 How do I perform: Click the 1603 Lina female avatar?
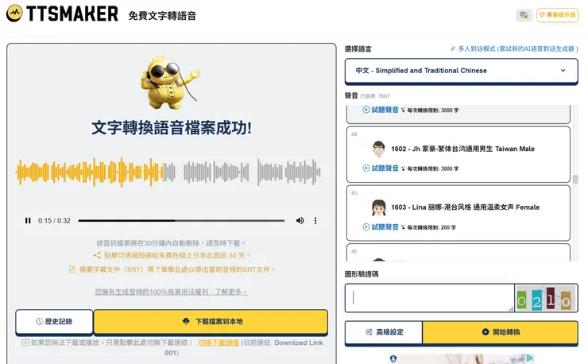[x=379, y=207]
